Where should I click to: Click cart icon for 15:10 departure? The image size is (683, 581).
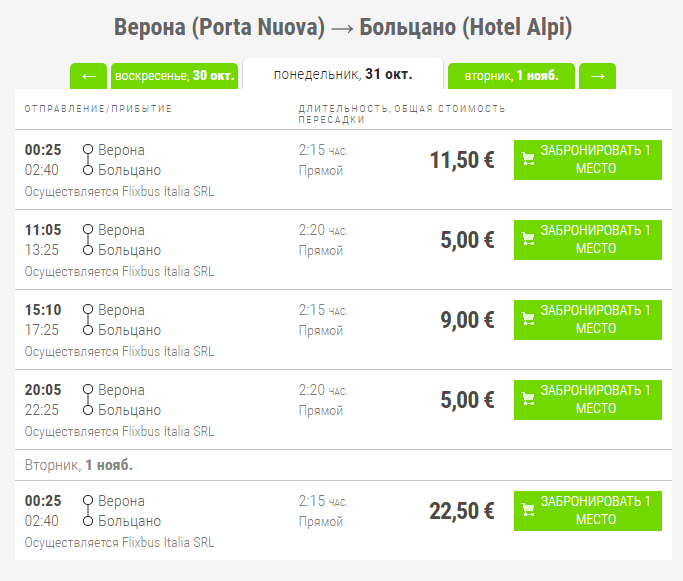(528, 319)
